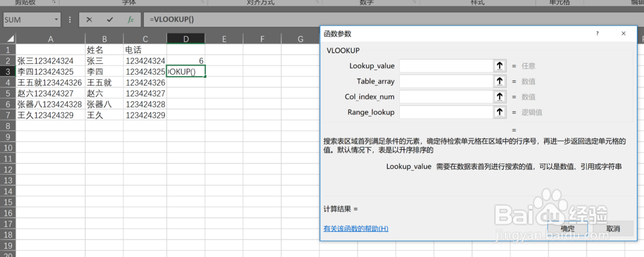Select column E header
644x257 pixels.
point(224,39)
